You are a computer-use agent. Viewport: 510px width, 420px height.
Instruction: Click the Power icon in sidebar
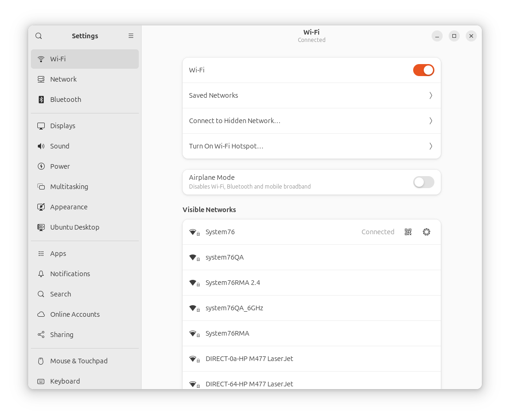click(x=41, y=166)
